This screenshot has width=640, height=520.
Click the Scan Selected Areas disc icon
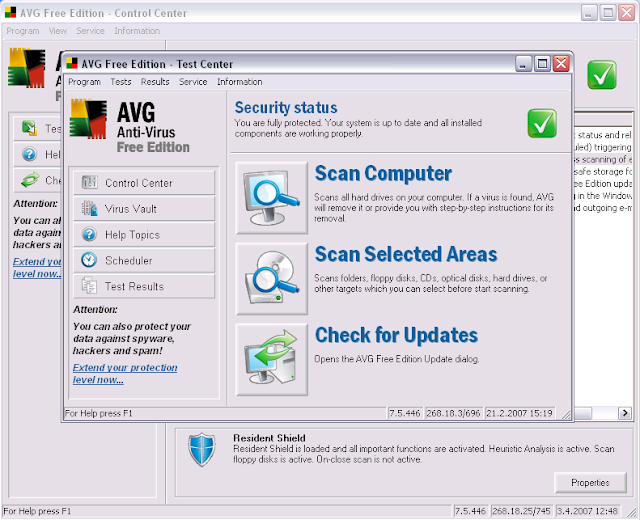271,279
